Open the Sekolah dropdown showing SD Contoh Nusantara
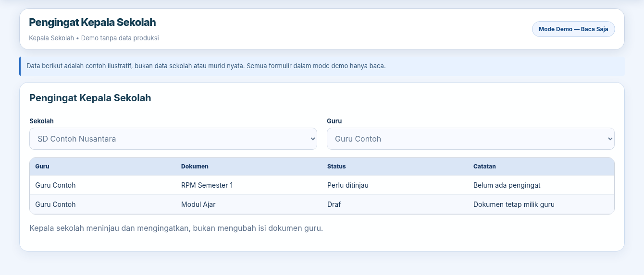The width and height of the screenshot is (644, 275). [173, 139]
